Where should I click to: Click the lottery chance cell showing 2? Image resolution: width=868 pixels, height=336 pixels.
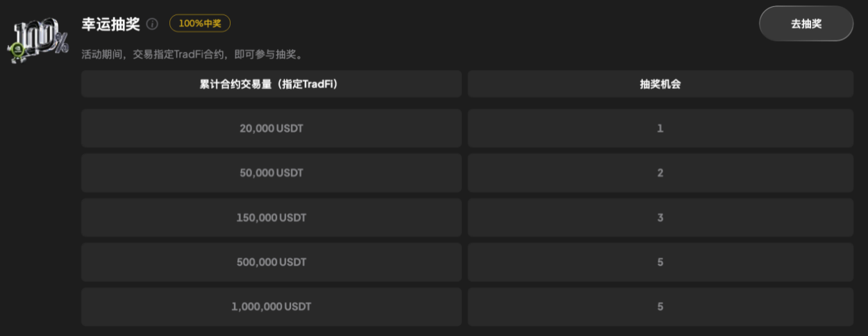point(660,173)
